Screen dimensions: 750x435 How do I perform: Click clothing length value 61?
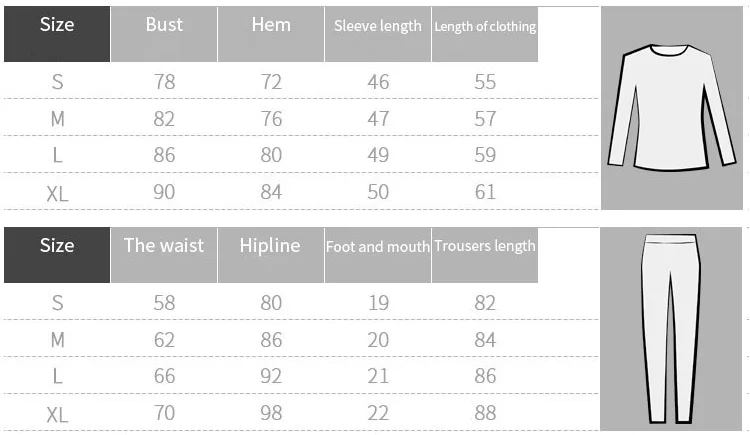[485, 192]
